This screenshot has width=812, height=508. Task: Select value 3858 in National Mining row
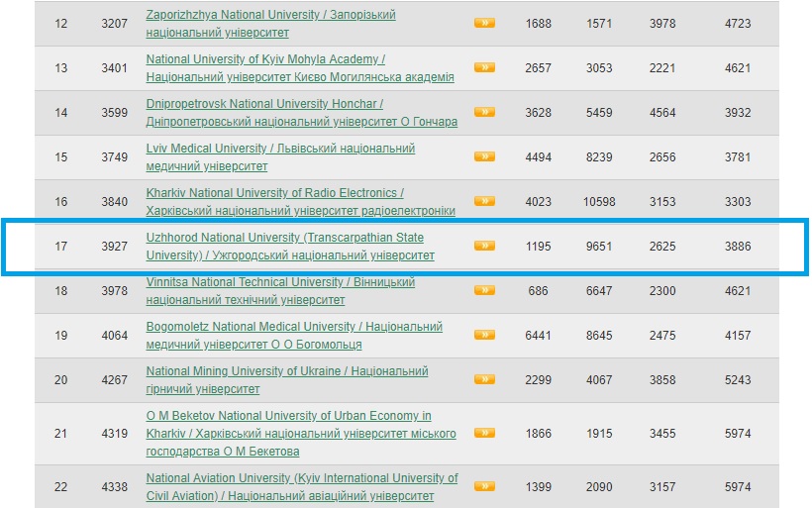[662, 380]
